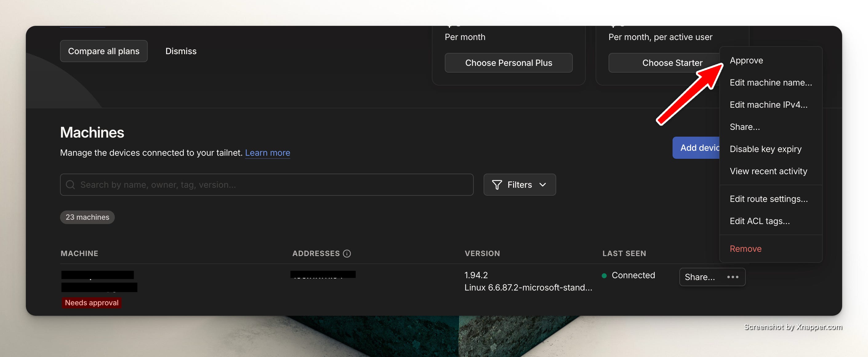Choose Edit route settings
The height and width of the screenshot is (357, 868).
(768, 199)
